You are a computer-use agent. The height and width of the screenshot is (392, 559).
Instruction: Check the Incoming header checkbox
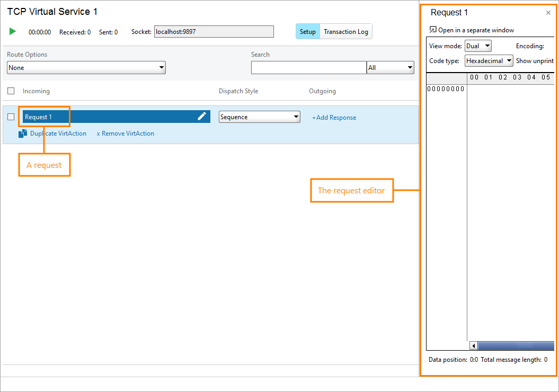11,91
